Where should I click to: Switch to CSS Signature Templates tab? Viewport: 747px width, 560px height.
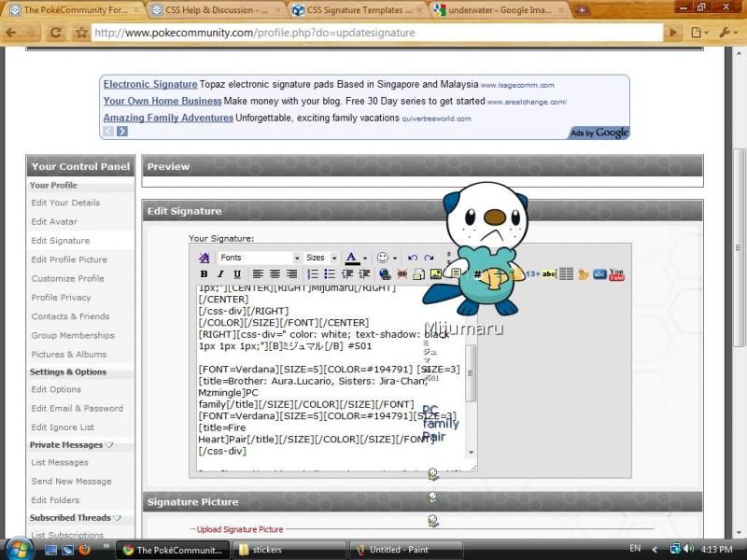pos(359,9)
